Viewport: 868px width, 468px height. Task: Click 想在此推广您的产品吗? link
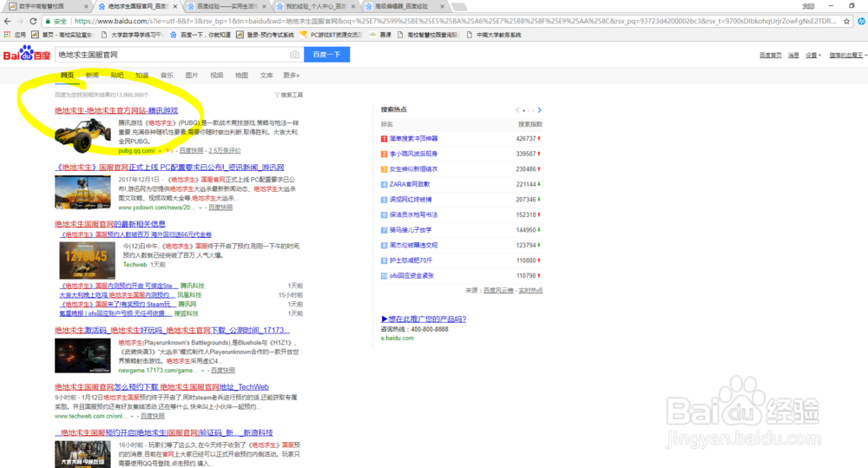pyautogui.click(x=424, y=319)
